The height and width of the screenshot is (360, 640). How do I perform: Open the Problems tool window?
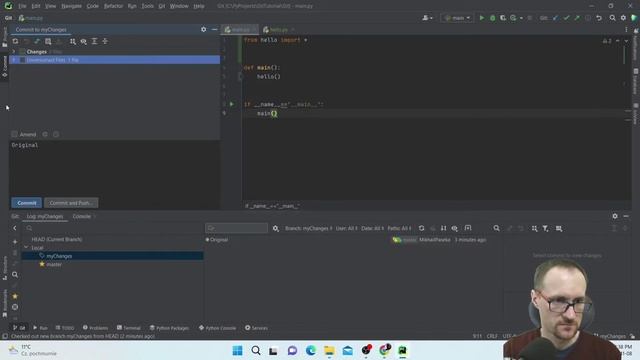[96, 328]
